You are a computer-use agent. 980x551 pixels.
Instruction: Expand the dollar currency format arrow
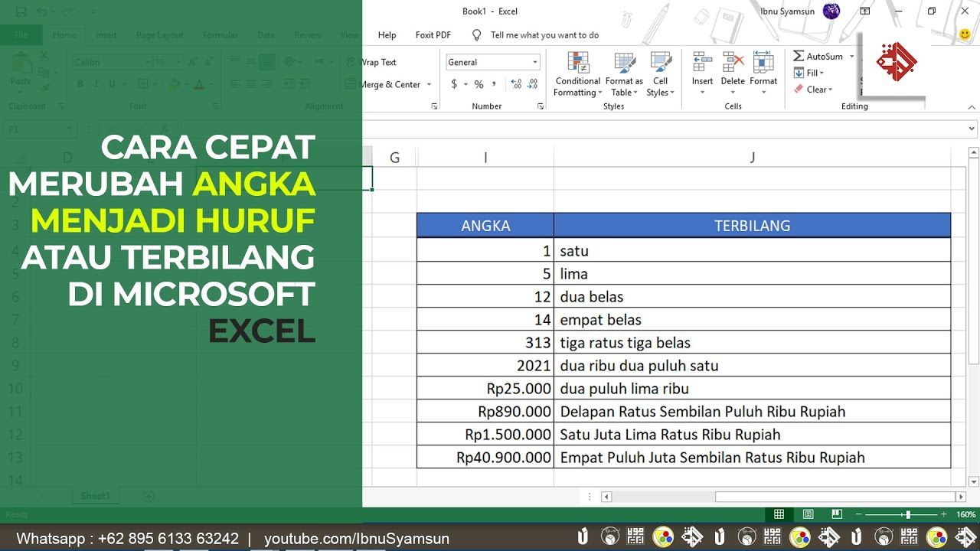coord(465,84)
